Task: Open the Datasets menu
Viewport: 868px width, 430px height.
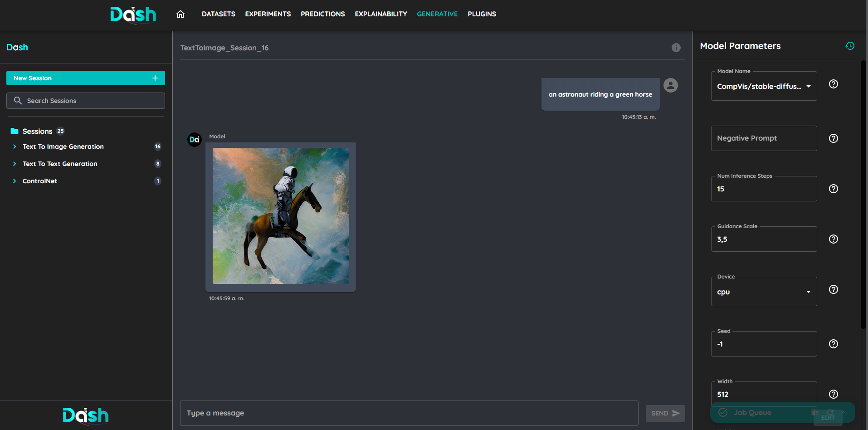Action: click(x=218, y=14)
